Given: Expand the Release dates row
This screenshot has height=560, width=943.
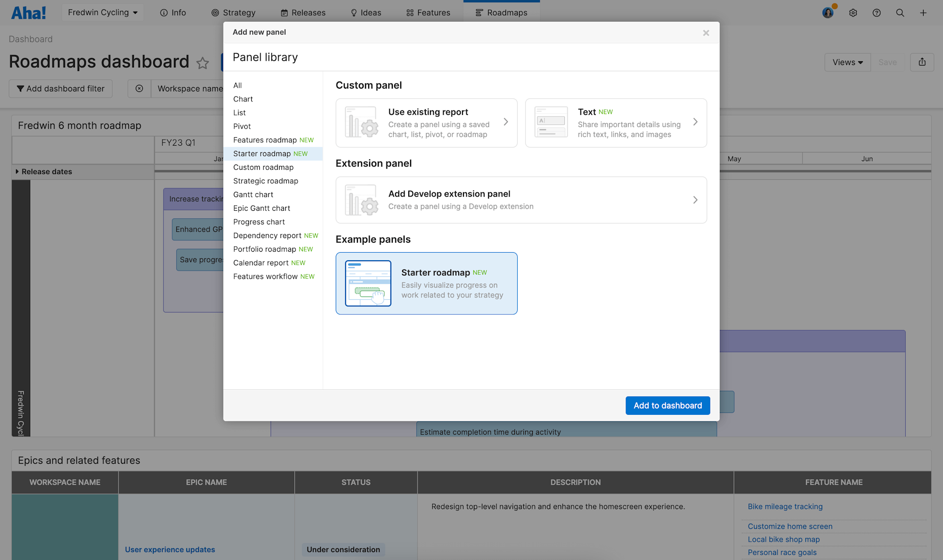Looking at the screenshot, I should point(17,172).
